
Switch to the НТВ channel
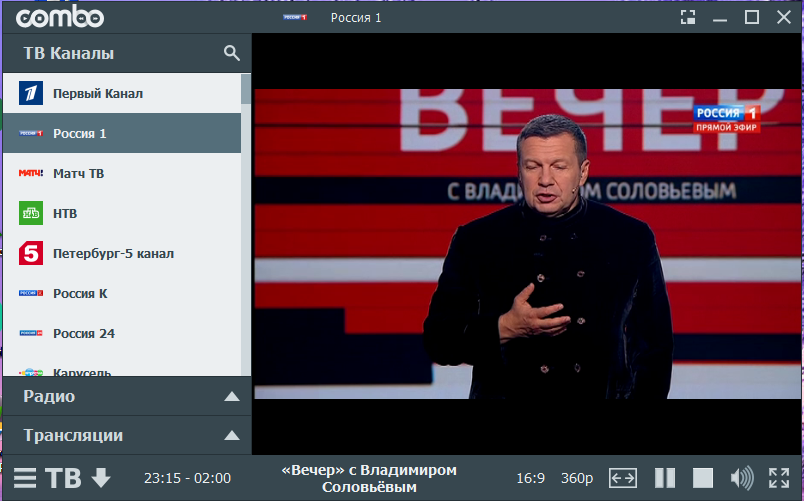pyautogui.click(x=122, y=213)
